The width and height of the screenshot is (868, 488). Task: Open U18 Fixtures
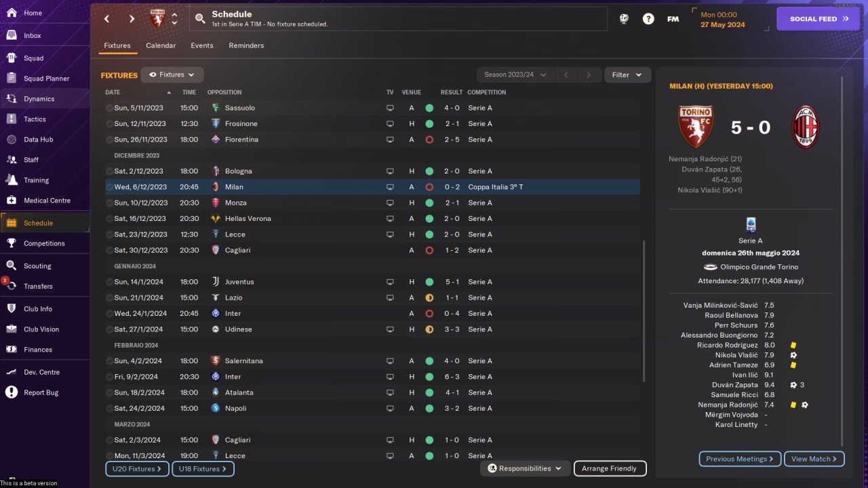[x=203, y=468]
